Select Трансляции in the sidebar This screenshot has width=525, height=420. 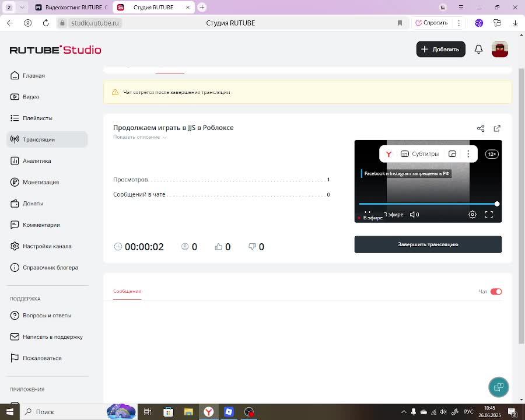coord(47,139)
